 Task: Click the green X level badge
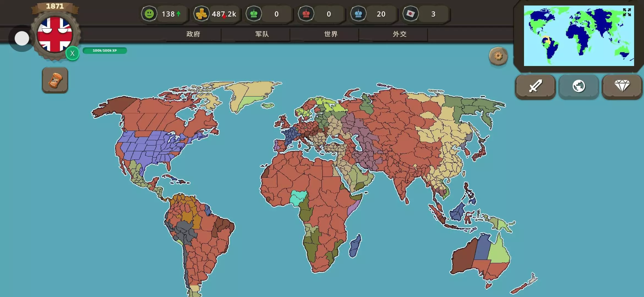pyautogui.click(x=72, y=53)
